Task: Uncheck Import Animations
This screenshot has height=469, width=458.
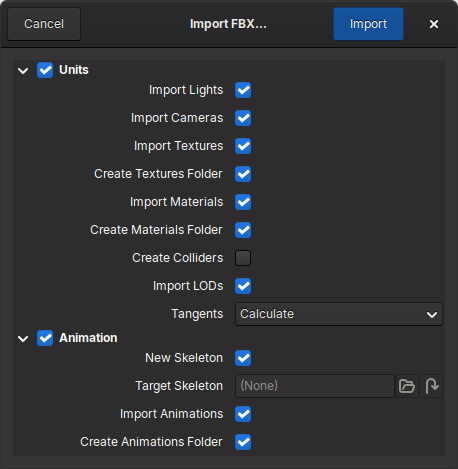Action: pyautogui.click(x=243, y=414)
